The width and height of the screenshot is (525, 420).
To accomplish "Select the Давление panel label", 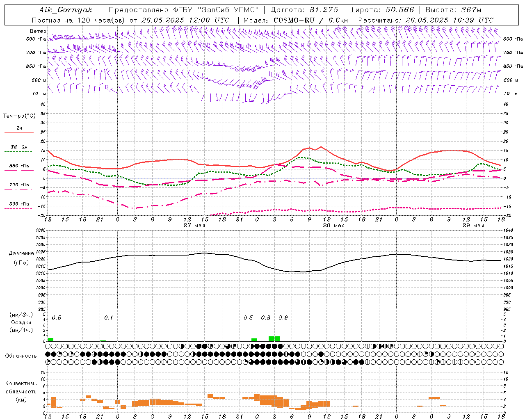I will (21, 253).
